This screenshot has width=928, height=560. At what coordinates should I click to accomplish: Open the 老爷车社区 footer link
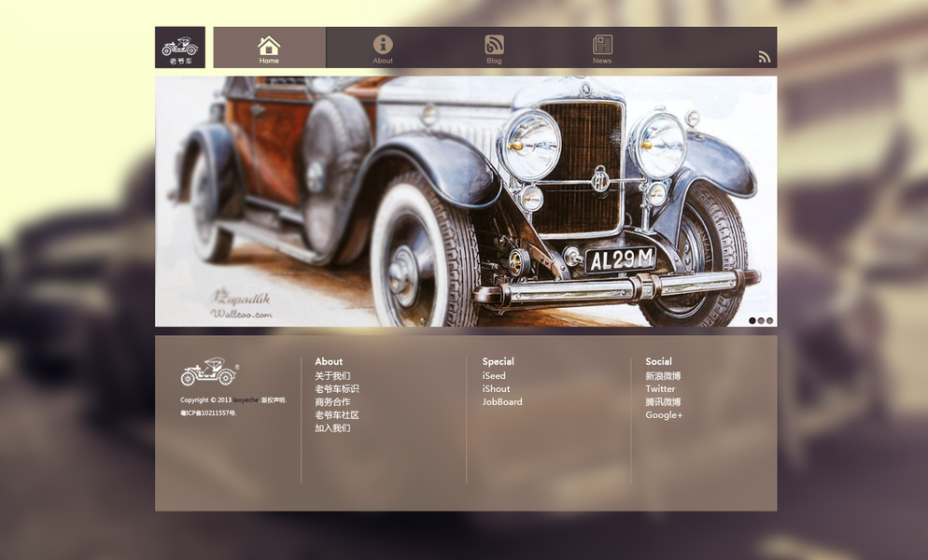337,415
